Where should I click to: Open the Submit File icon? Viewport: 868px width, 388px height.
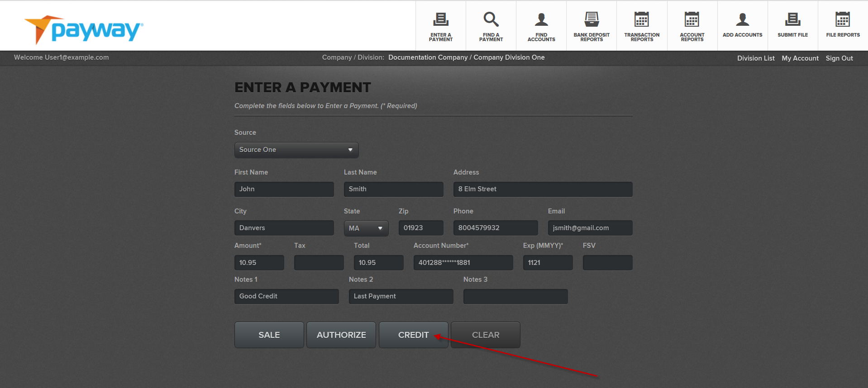pyautogui.click(x=792, y=20)
